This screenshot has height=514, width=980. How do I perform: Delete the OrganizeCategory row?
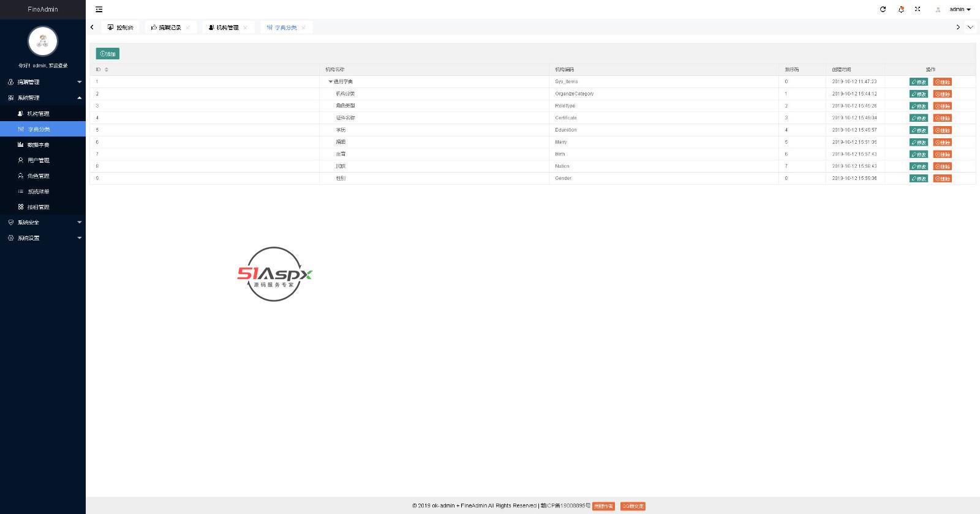[x=943, y=94]
